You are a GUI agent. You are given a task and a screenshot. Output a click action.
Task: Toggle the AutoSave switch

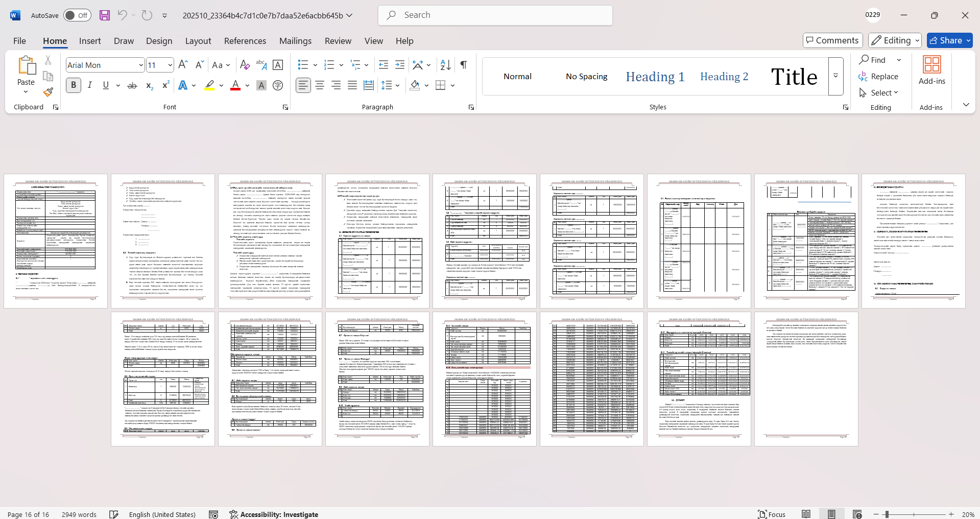point(77,15)
